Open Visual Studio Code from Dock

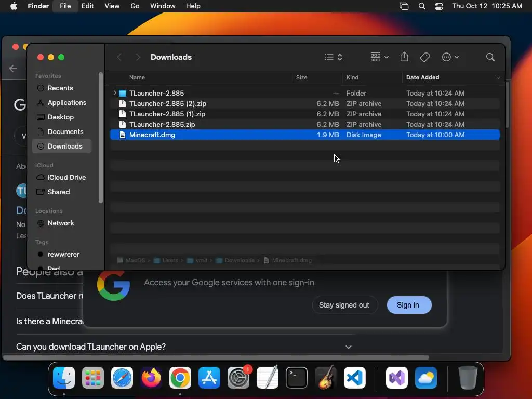[x=355, y=378]
